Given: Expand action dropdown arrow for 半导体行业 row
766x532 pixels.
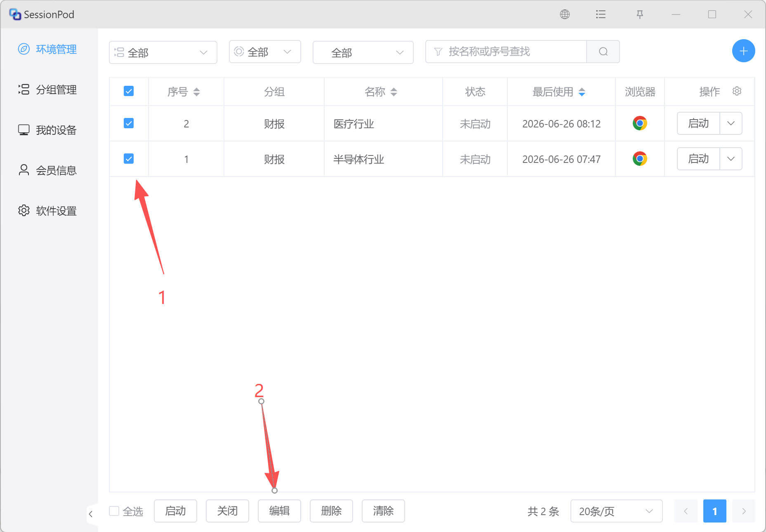Looking at the screenshot, I should [x=731, y=159].
